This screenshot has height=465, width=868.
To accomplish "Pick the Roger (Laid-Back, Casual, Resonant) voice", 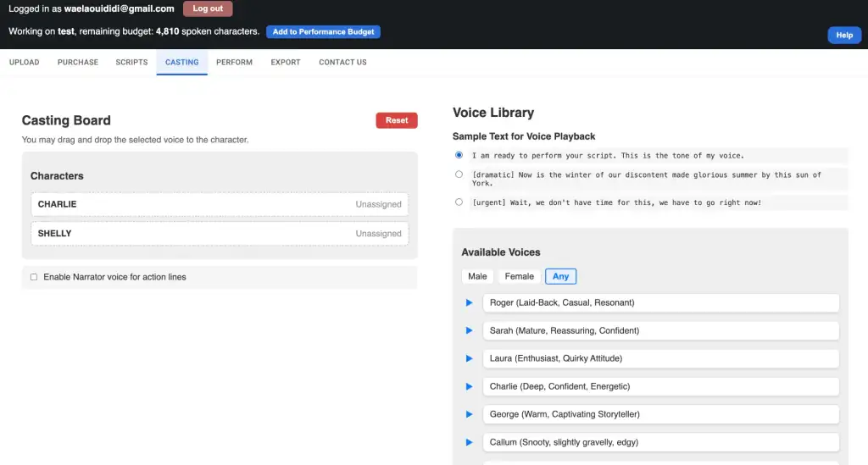I will (x=661, y=302).
